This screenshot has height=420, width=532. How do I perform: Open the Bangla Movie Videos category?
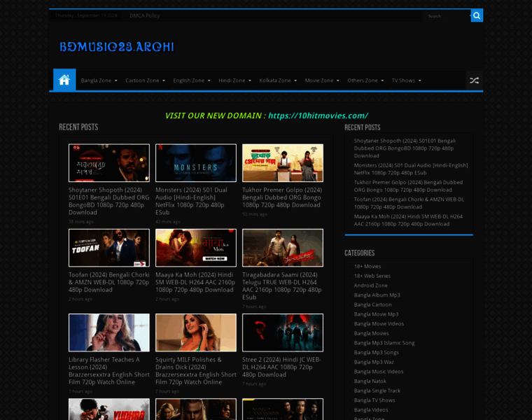(379, 323)
